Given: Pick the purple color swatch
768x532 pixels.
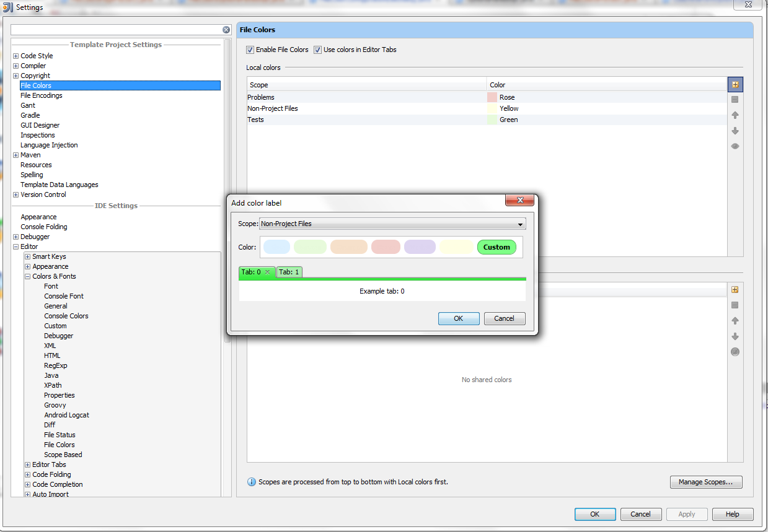Looking at the screenshot, I should click(x=420, y=246).
